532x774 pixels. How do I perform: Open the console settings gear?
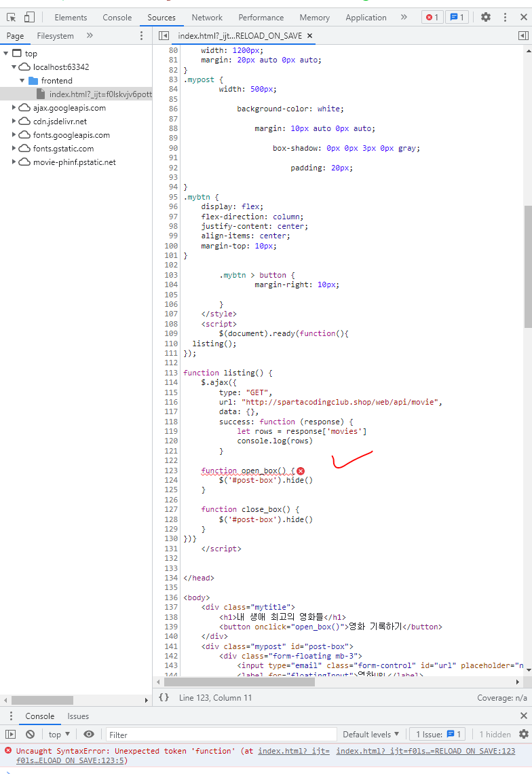point(524,735)
